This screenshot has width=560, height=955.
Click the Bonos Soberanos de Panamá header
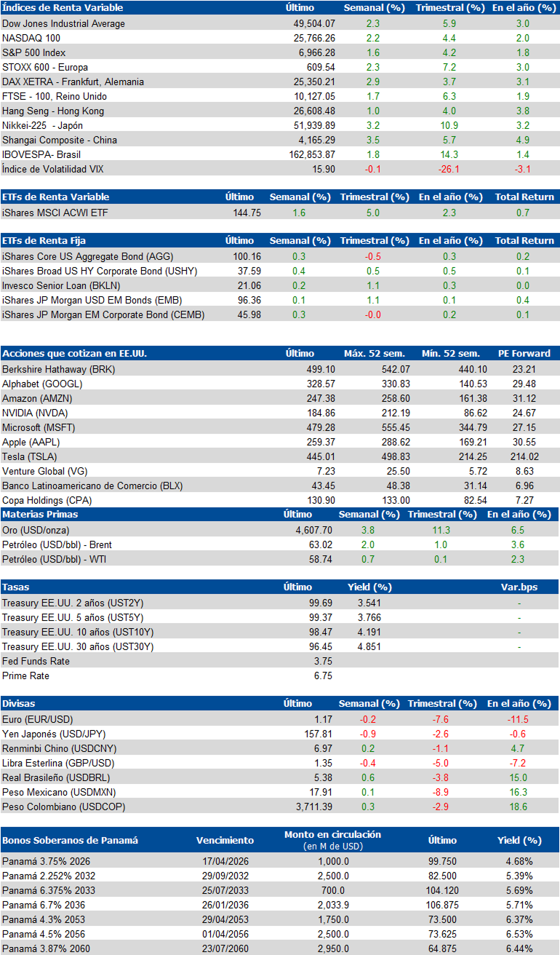70,840
